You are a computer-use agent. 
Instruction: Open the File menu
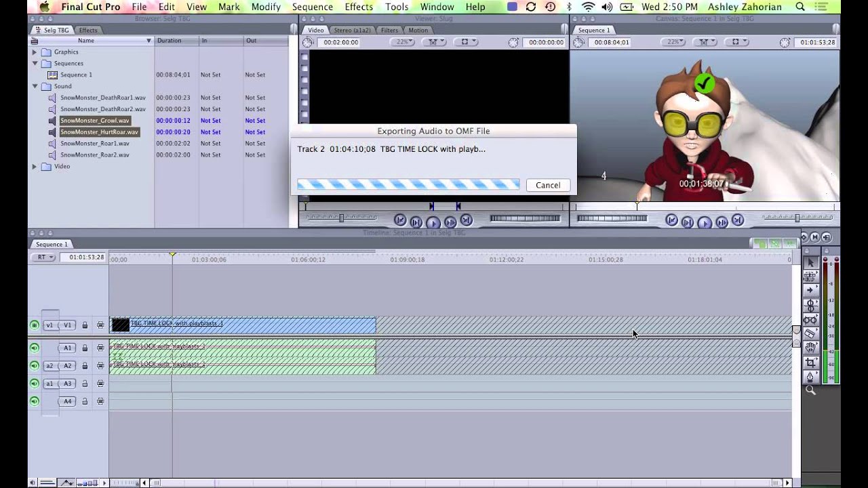coord(139,7)
